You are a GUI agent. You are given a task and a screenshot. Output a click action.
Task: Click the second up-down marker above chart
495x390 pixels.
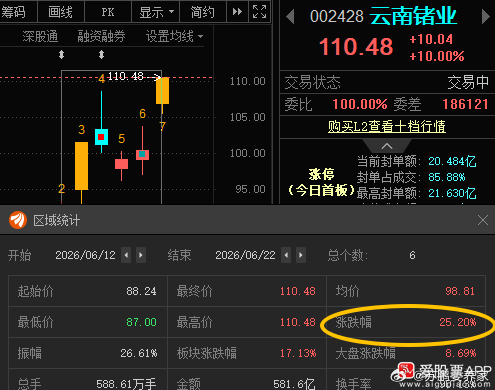tap(102, 54)
